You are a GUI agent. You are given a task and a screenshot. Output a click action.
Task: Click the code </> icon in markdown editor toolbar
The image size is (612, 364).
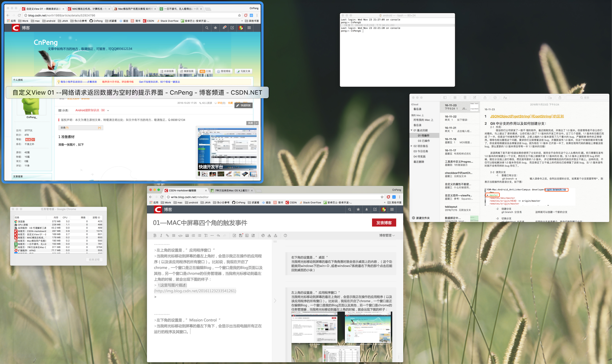(x=180, y=236)
